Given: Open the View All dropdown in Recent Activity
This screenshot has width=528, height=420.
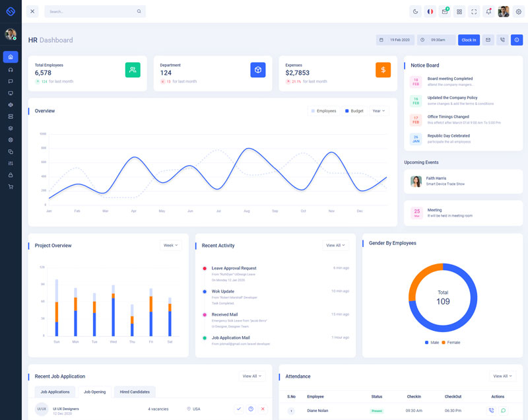Looking at the screenshot, I should [335, 245].
